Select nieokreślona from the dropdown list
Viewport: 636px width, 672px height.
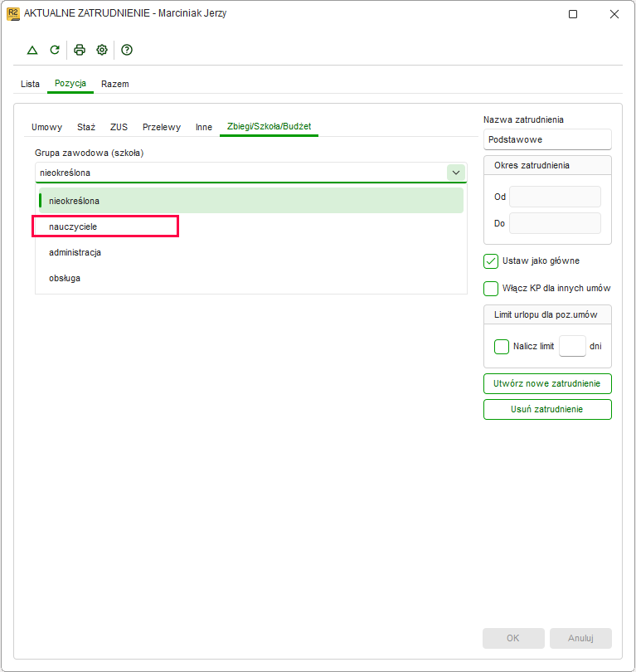251,201
